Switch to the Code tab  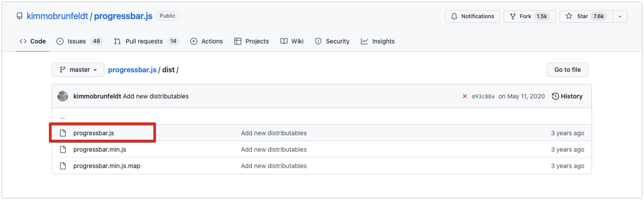point(32,41)
